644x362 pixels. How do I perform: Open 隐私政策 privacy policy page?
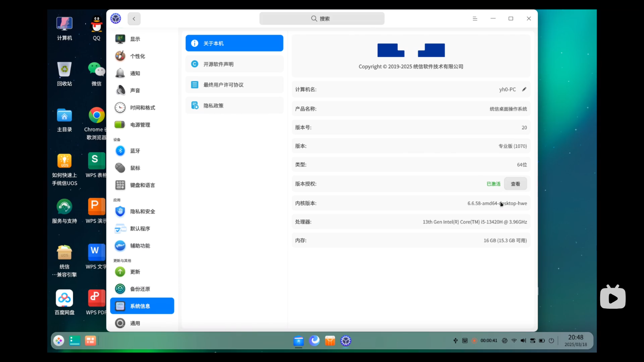point(234,106)
